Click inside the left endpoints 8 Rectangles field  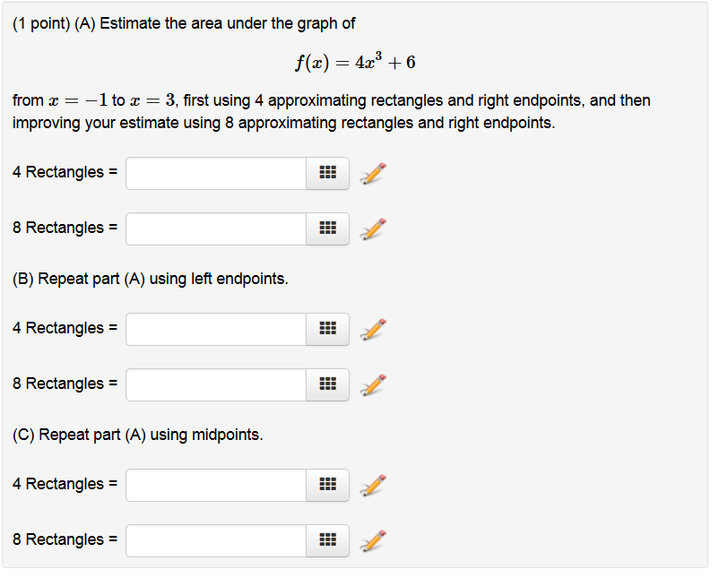click(215, 384)
